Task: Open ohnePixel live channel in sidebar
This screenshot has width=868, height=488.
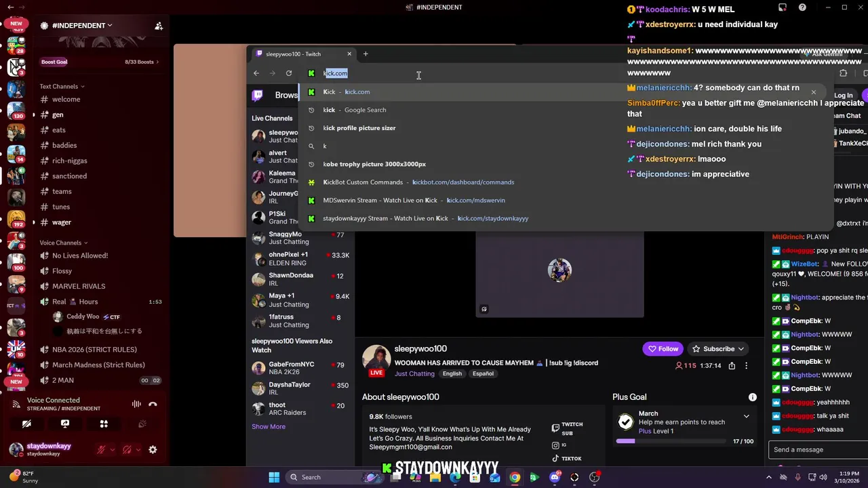Action: pyautogui.click(x=301, y=258)
